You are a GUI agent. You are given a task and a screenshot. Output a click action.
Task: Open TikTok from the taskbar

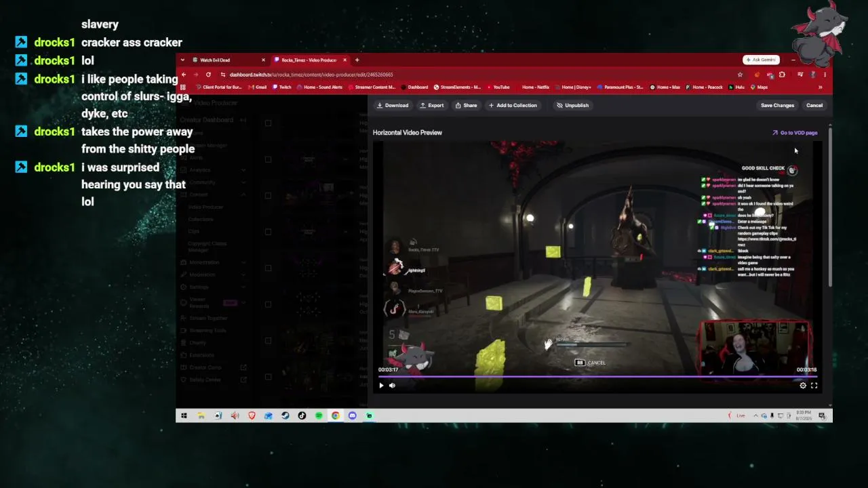302,415
